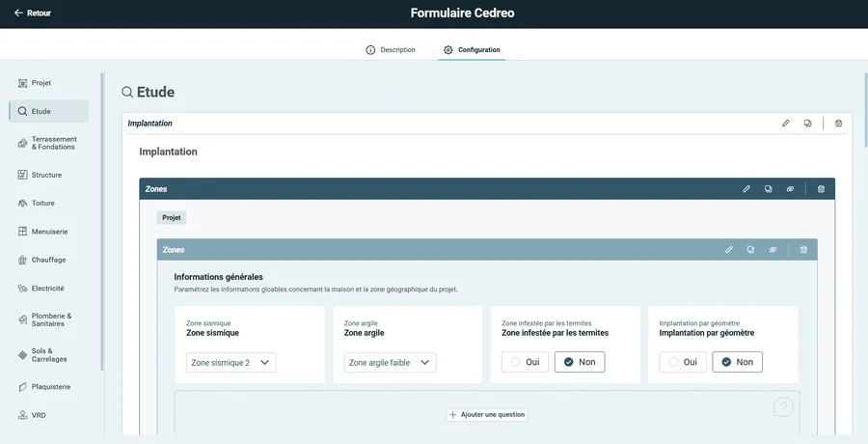Click the duplicate icon in Implantation header

click(807, 124)
